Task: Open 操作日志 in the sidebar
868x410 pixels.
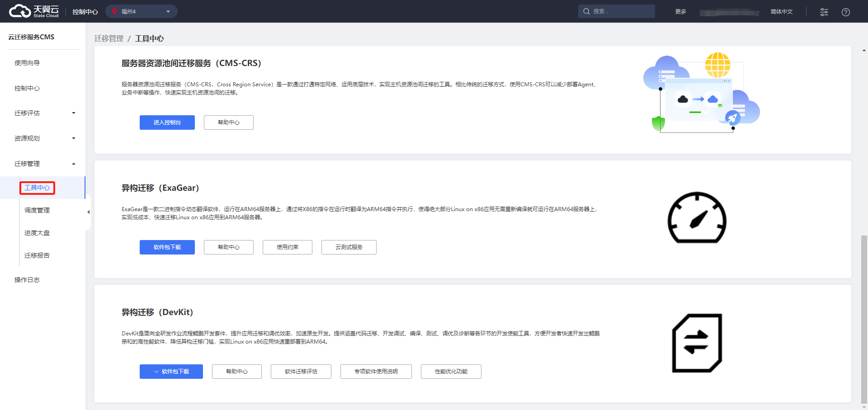Action: point(27,280)
